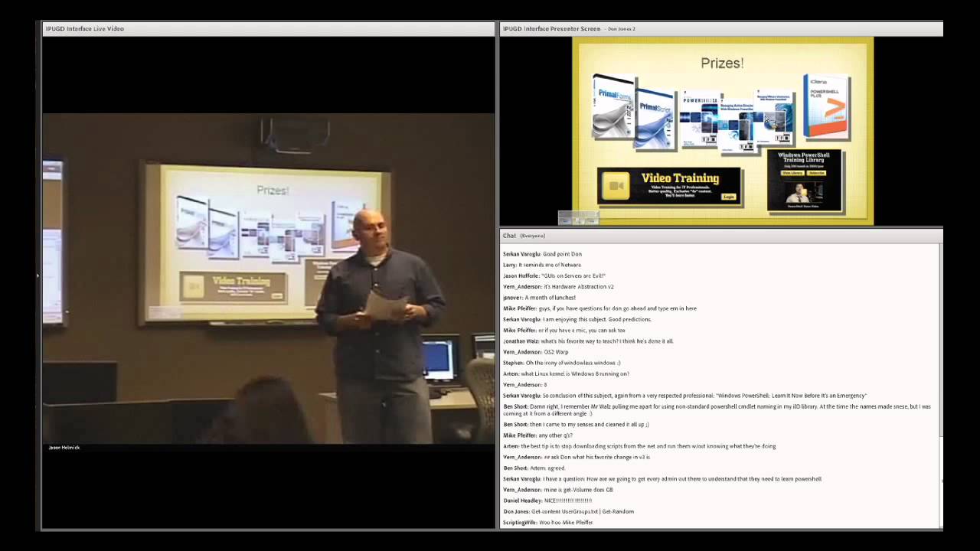Click Vern_Anderson's 'ask Don what his favorite change' message

[577, 457]
